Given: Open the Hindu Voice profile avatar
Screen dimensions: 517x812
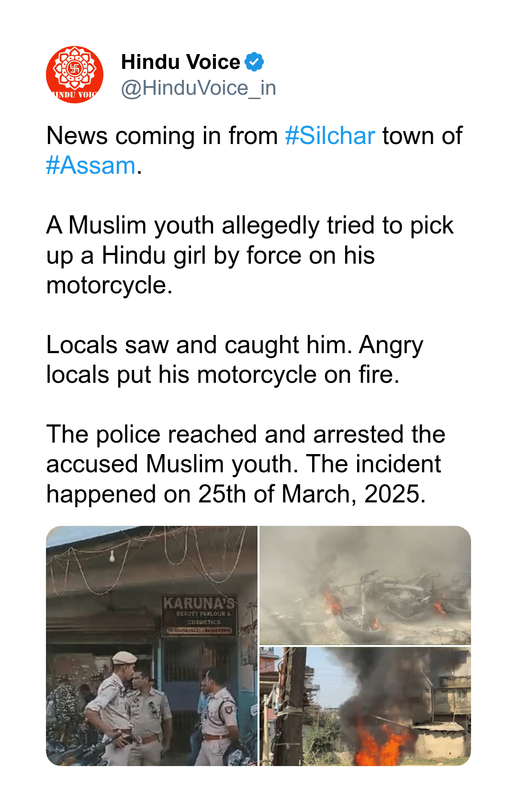Looking at the screenshot, I should pos(75,75).
